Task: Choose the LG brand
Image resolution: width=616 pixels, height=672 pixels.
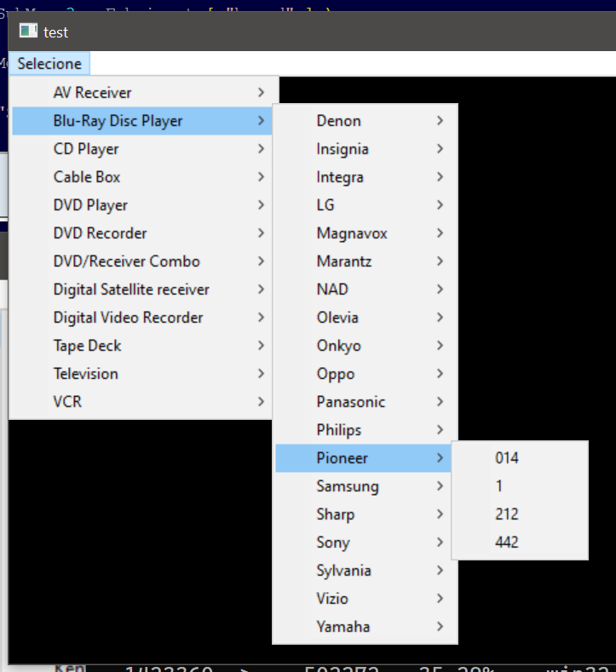Action: click(365, 205)
